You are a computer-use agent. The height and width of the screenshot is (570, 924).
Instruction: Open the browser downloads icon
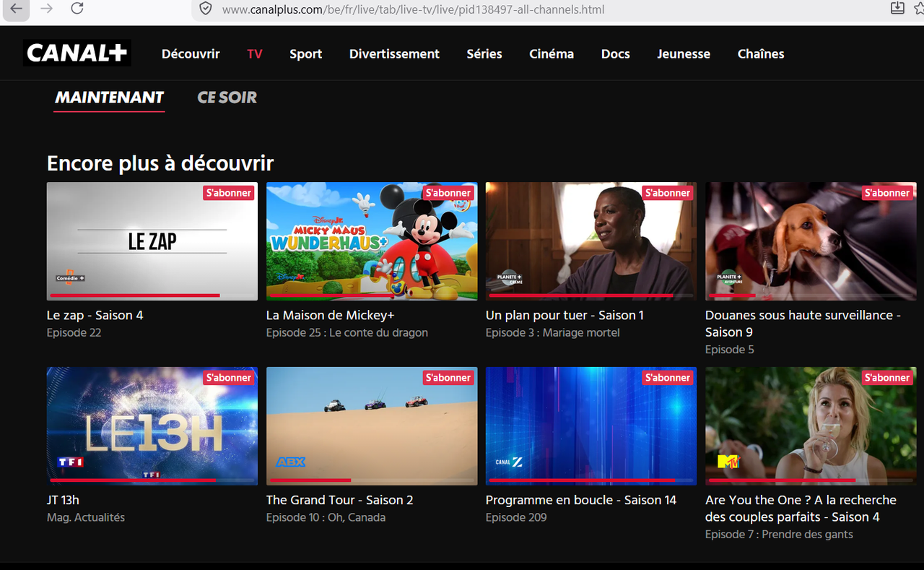(897, 8)
